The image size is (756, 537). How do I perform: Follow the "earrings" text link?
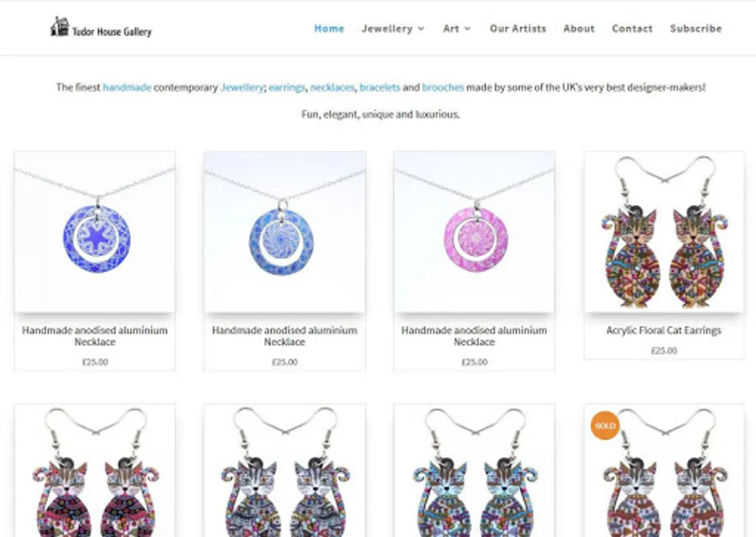pyautogui.click(x=287, y=87)
